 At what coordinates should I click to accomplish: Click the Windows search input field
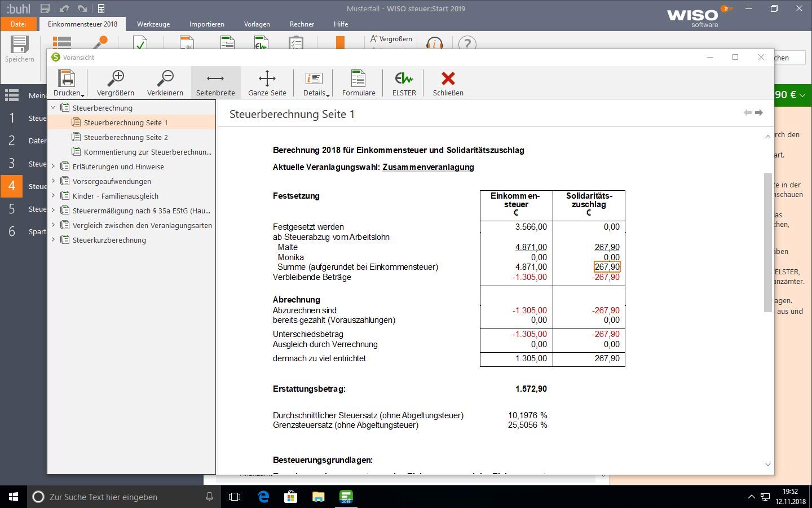point(124,497)
